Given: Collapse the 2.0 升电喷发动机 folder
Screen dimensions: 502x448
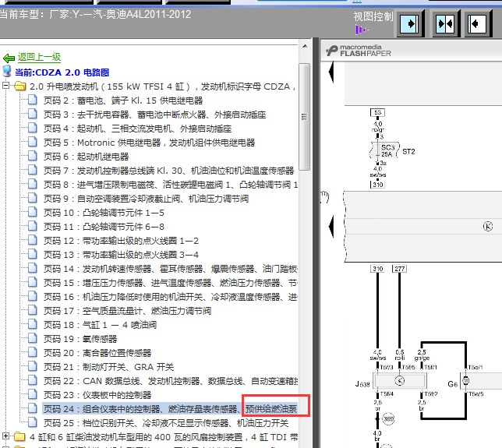Looking at the screenshot, I should coord(5,86).
